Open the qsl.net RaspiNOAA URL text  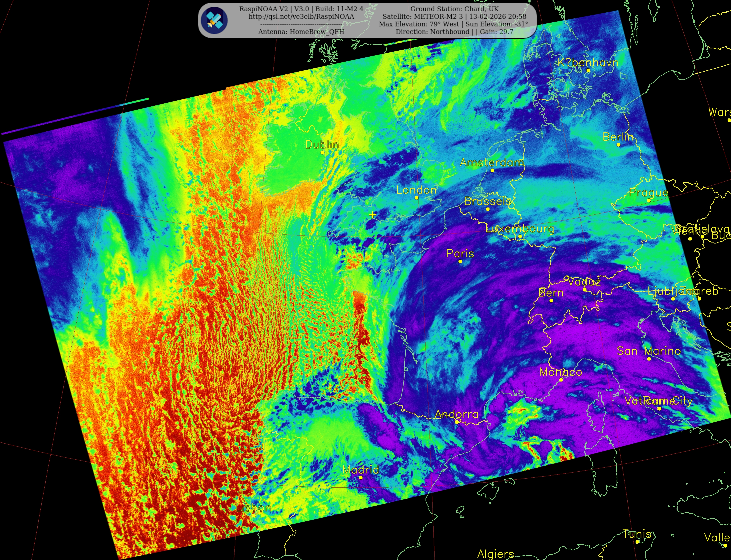click(301, 17)
